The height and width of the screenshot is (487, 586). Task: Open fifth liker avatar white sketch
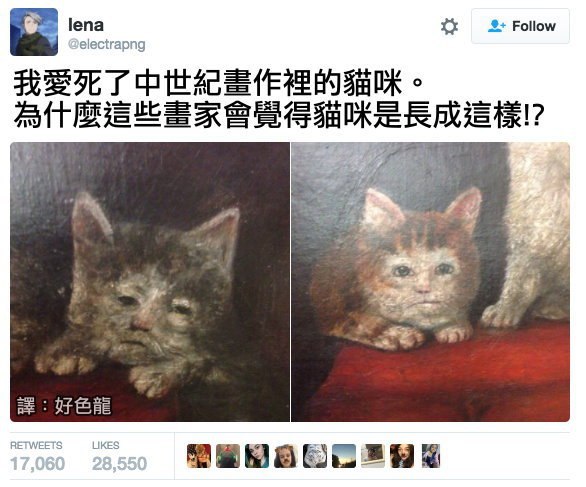coord(315,456)
